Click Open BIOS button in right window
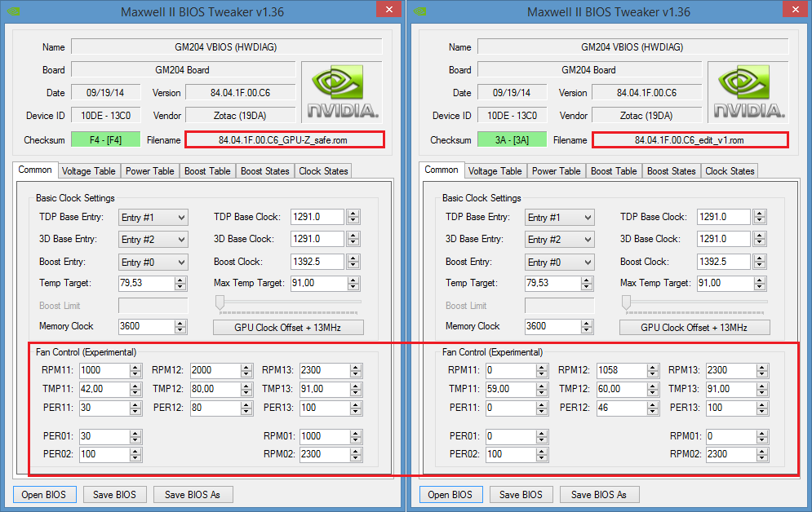The image size is (812, 512). (450, 494)
